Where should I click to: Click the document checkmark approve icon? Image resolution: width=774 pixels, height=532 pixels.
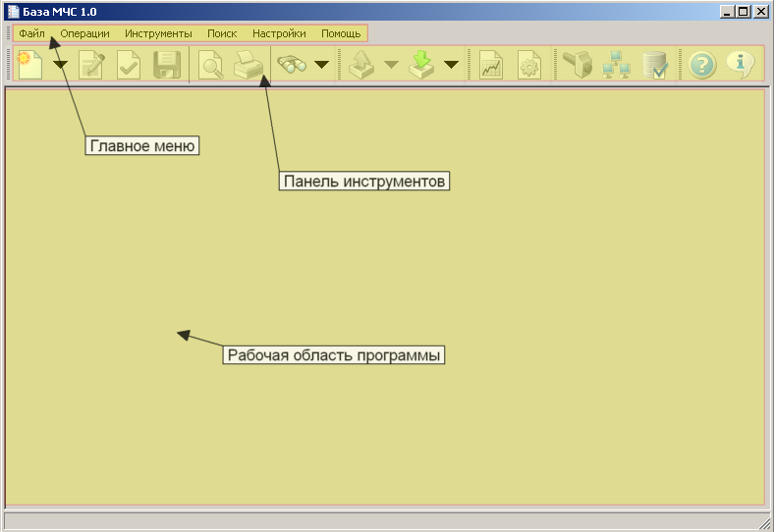point(129,65)
